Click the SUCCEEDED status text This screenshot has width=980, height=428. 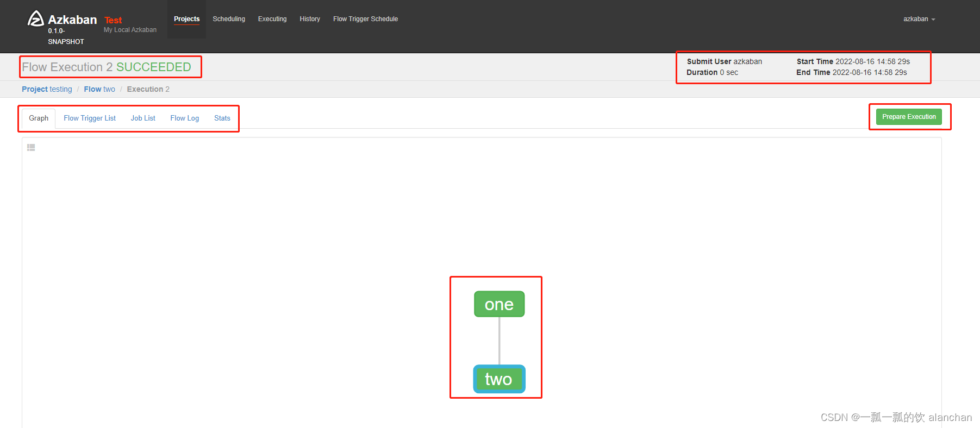coord(154,67)
